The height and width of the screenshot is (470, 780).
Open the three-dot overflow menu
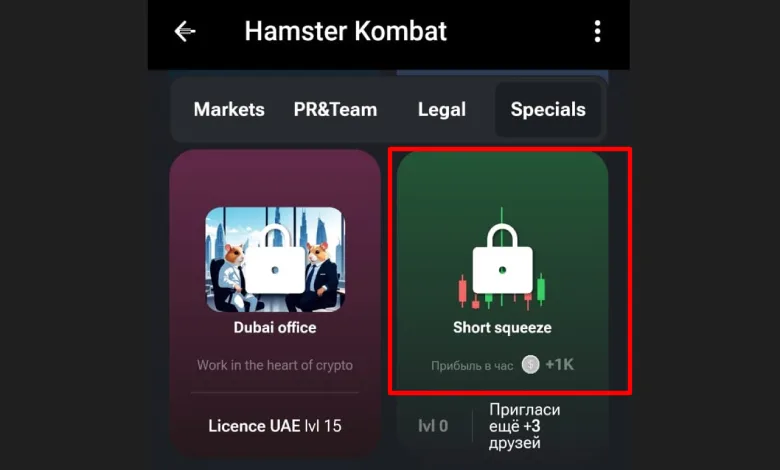click(x=597, y=31)
